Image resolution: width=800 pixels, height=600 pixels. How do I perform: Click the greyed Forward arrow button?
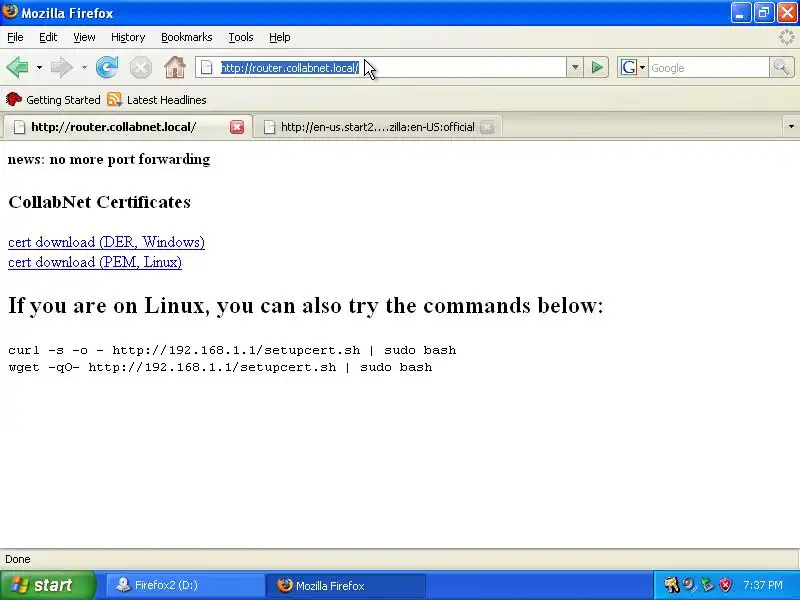point(62,67)
